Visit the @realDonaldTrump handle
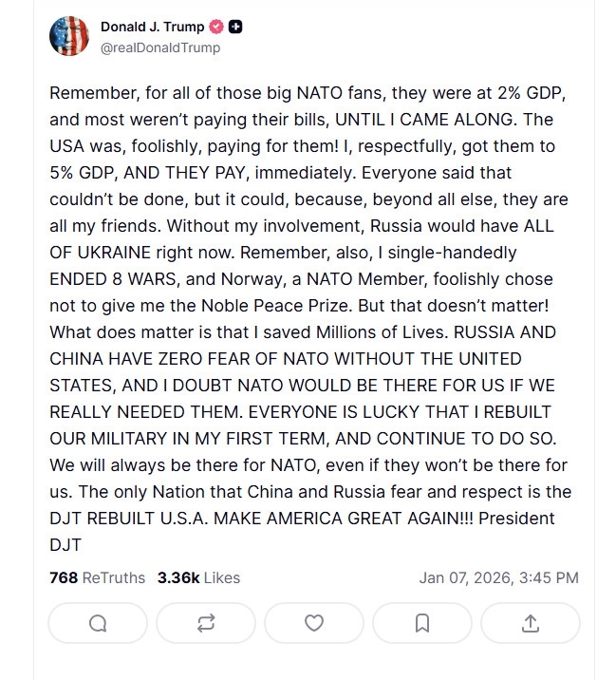The image size is (616, 680). (x=159, y=47)
